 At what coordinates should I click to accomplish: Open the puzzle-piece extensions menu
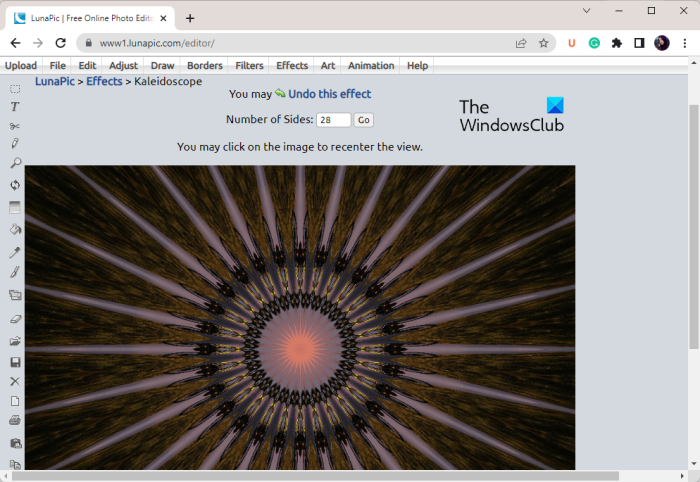click(x=617, y=43)
